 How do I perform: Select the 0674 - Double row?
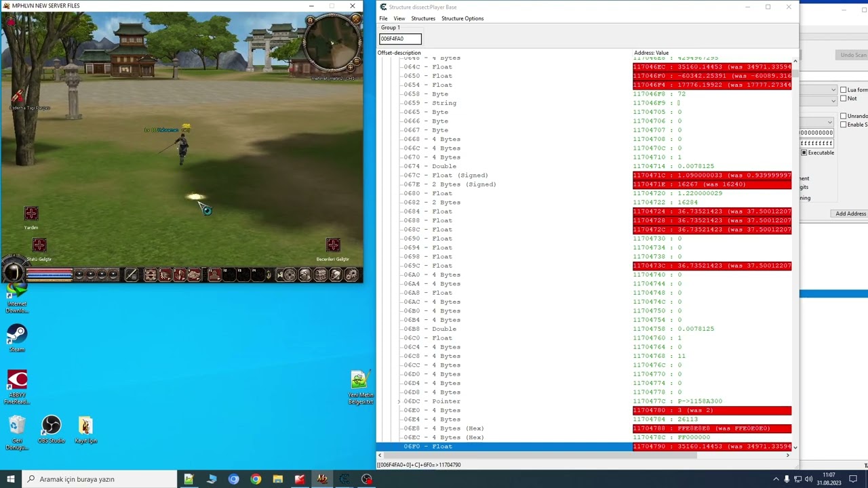(584, 166)
